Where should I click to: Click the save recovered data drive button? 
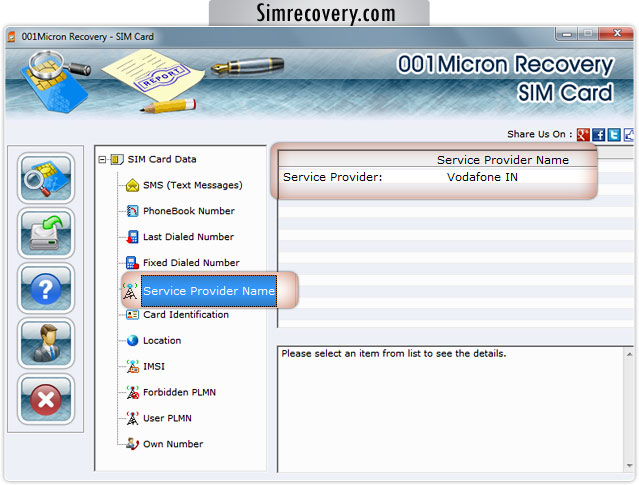coord(46,233)
